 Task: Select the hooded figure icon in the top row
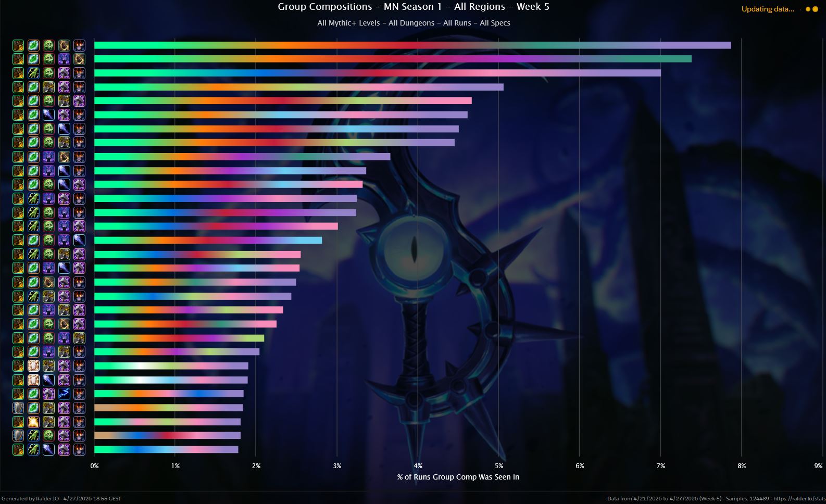[x=64, y=45]
